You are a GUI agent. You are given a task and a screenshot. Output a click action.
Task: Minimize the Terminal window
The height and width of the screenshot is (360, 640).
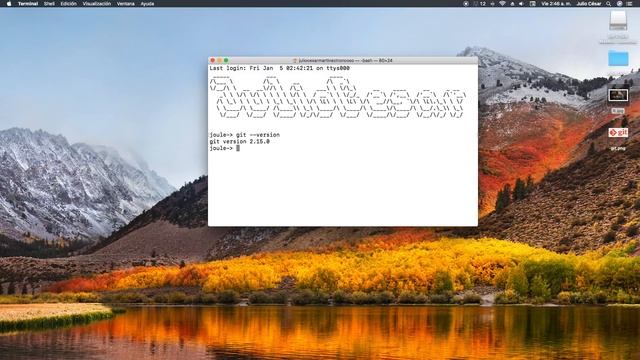tap(219, 60)
